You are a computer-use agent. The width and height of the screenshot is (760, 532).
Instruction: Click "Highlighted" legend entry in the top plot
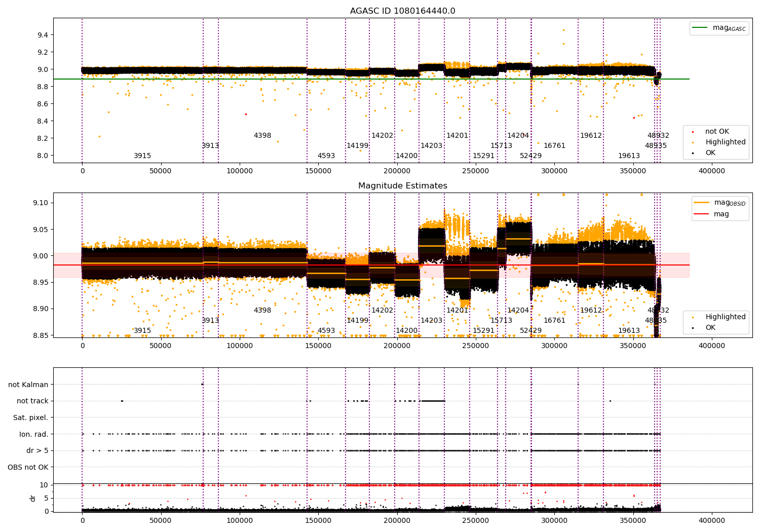point(726,142)
